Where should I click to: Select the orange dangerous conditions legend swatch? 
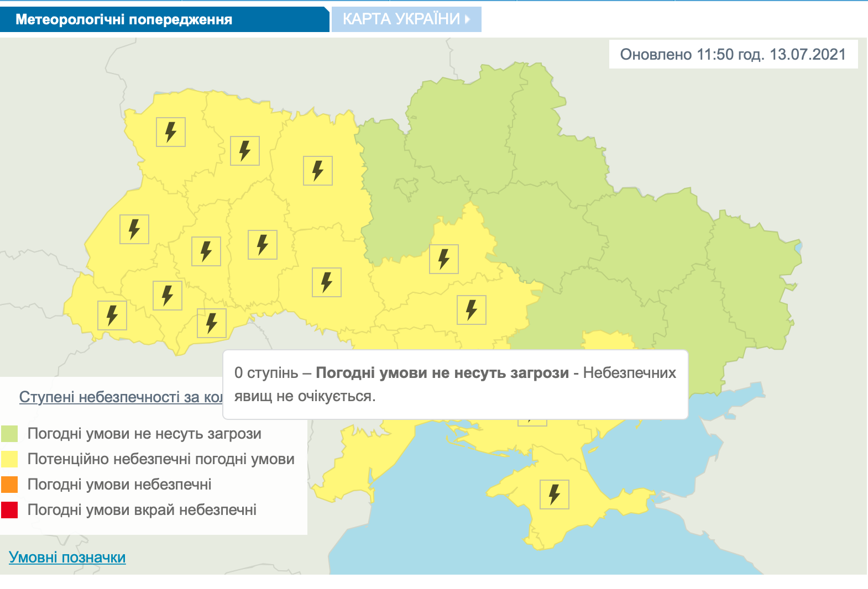pos(9,485)
